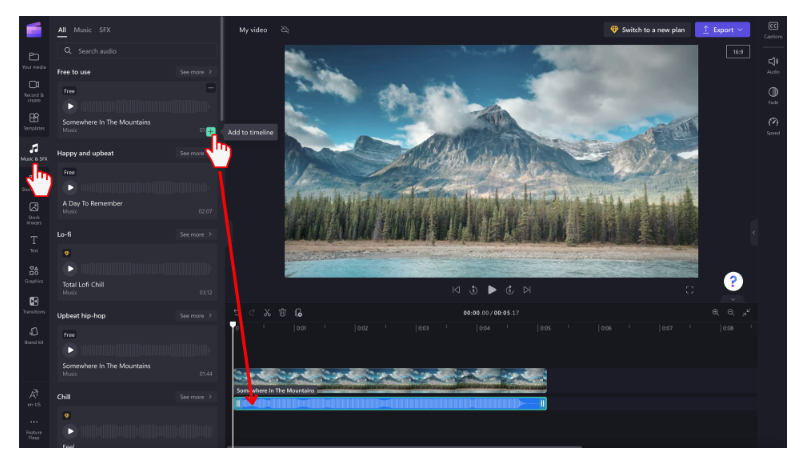Screen dimensions: 802x463
Task: Click right trim handle of audio clip
Action: coord(543,404)
